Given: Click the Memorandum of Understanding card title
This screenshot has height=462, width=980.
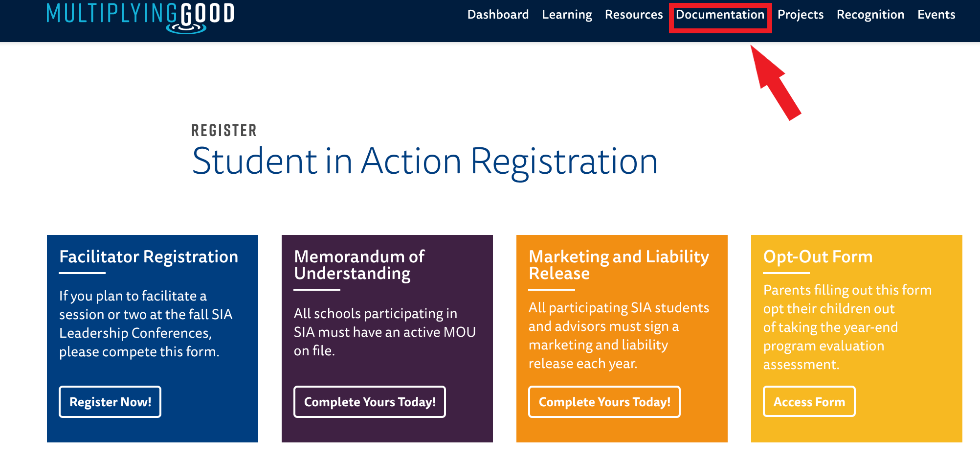Looking at the screenshot, I should click(x=359, y=265).
